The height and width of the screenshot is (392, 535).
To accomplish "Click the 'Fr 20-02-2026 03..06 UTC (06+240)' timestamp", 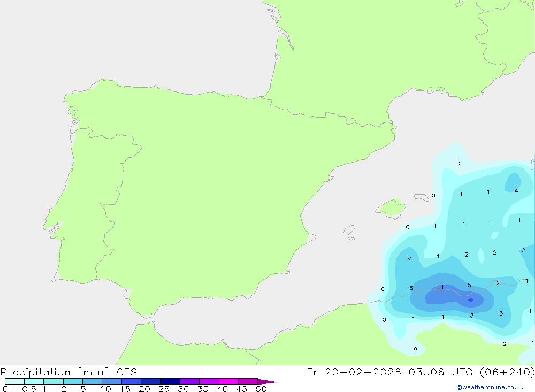I will click(421, 372).
